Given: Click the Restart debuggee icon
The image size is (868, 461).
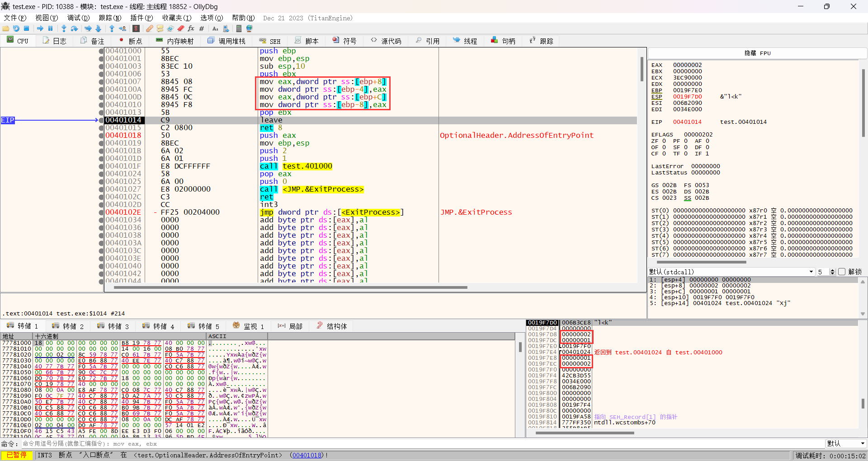Looking at the screenshot, I should coord(16,28).
